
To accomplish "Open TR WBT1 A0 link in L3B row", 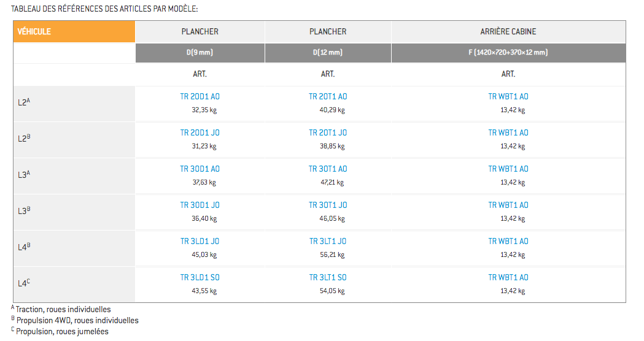I will pos(508,205).
